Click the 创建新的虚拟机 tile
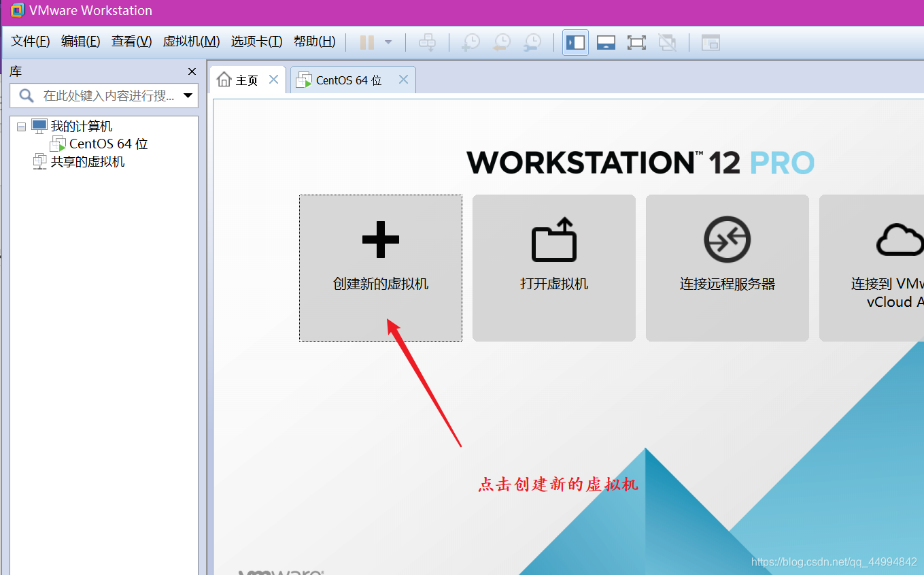 [381, 268]
